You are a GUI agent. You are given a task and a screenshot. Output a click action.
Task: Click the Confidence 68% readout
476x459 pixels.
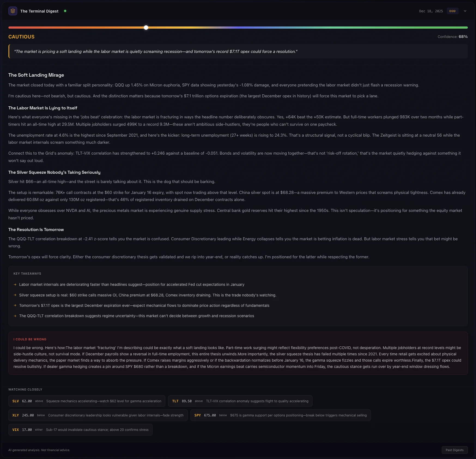tap(452, 37)
